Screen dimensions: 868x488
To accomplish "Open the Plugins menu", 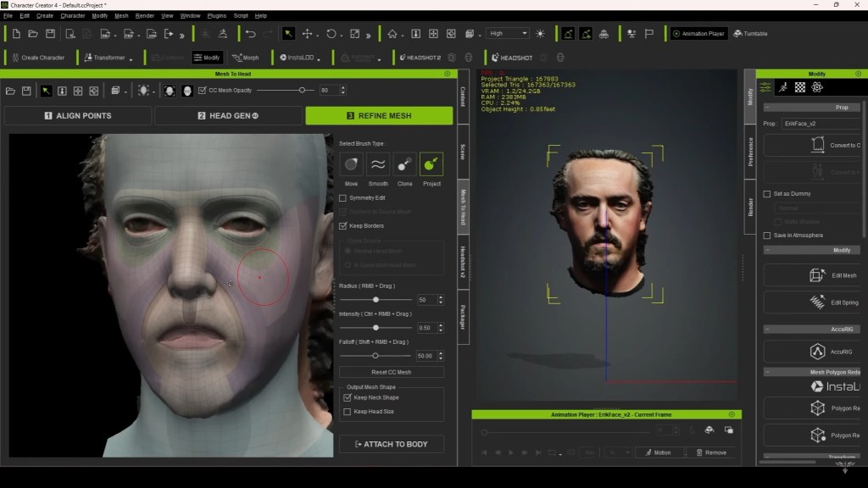I will coord(216,16).
